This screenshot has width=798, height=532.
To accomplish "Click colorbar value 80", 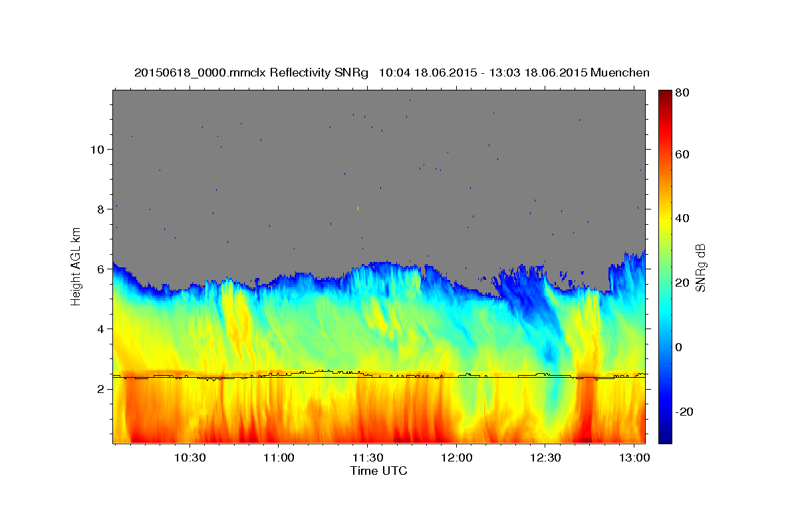I will pos(684,93).
